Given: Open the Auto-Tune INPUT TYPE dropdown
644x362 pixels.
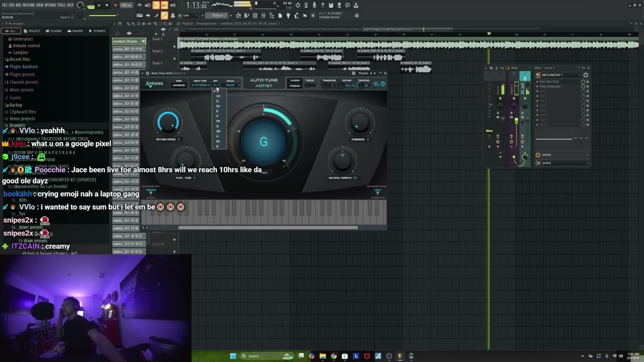Looking at the screenshot, I should [200, 85].
